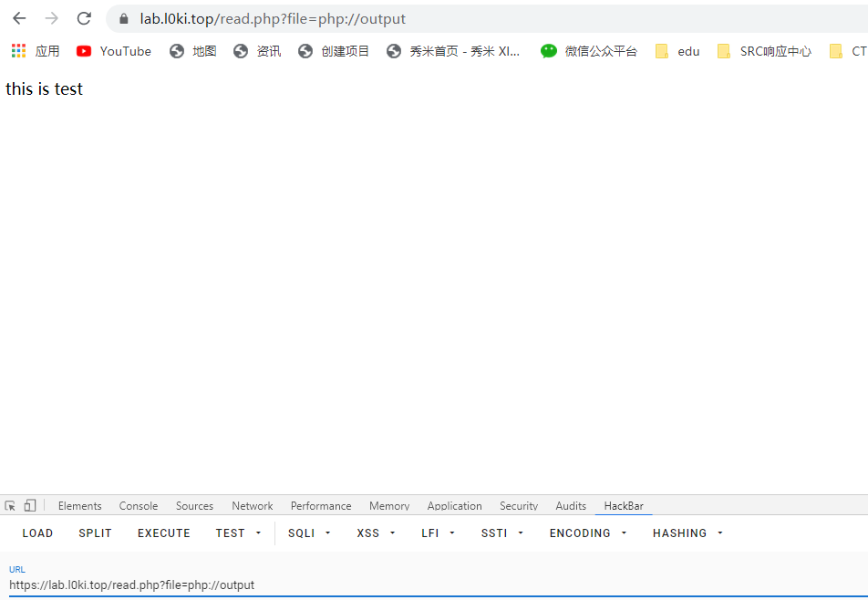The width and height of the screenshot is (868, 600).
Task: Open the ENCODING dropdown
Action: coord(588,533)
